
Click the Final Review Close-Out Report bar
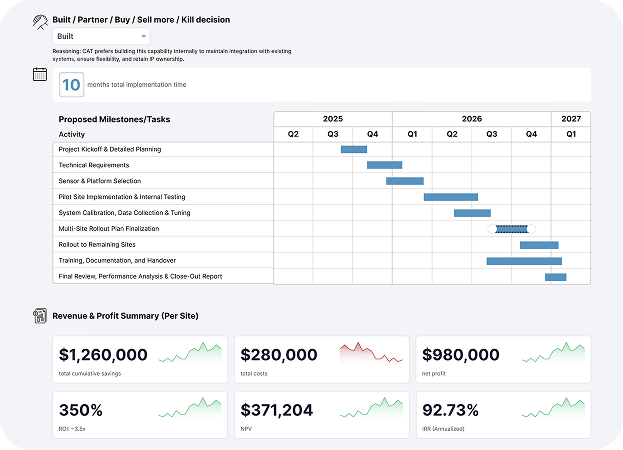[554, 277]
